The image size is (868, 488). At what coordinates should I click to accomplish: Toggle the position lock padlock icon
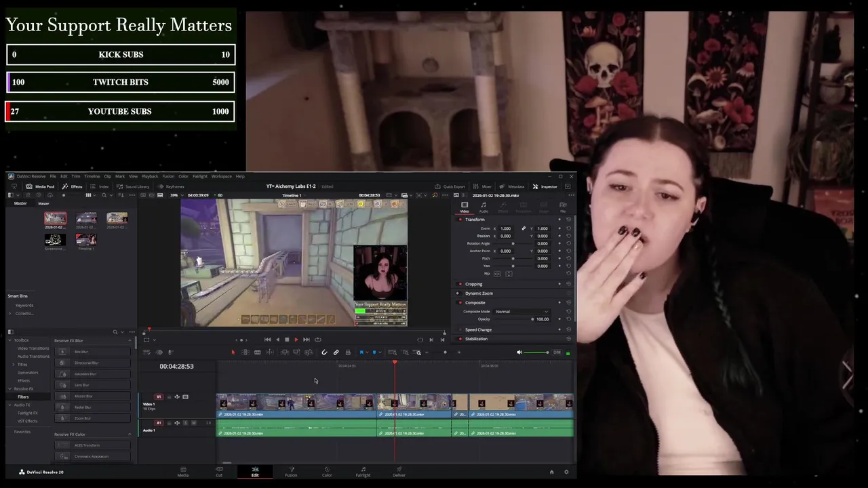348,352
